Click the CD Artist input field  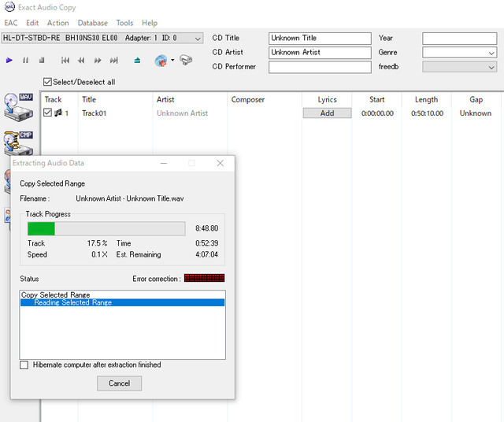[x=320, y=53]
